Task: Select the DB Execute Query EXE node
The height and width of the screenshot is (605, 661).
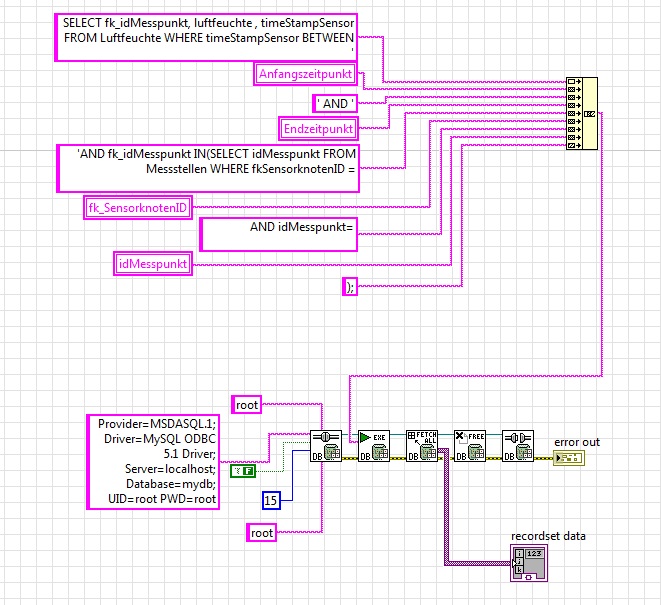Action: 374,446
